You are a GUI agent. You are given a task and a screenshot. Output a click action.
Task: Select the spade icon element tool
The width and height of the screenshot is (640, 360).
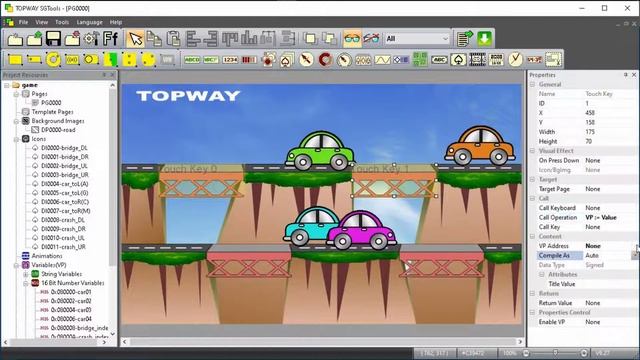click(458, 60)
